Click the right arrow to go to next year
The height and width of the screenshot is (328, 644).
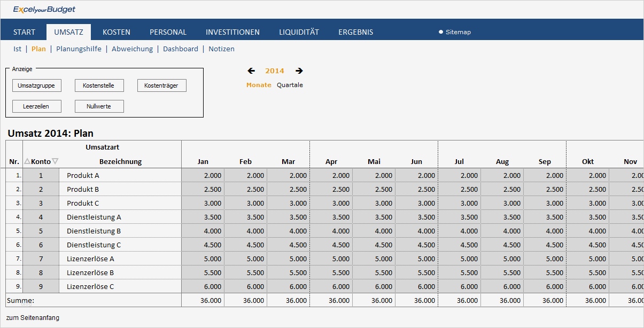pos(299,71)
